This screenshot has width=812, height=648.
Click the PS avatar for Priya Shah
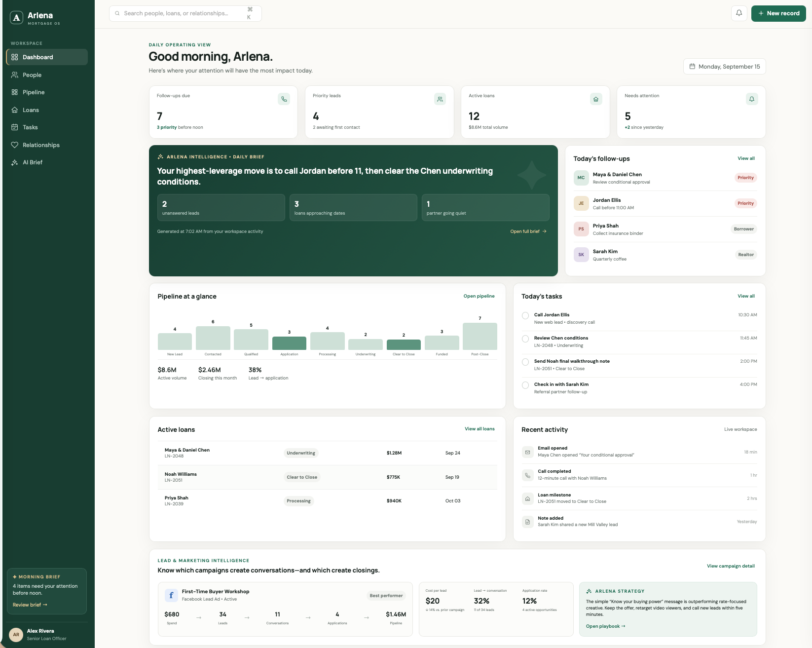click(581, 229)
